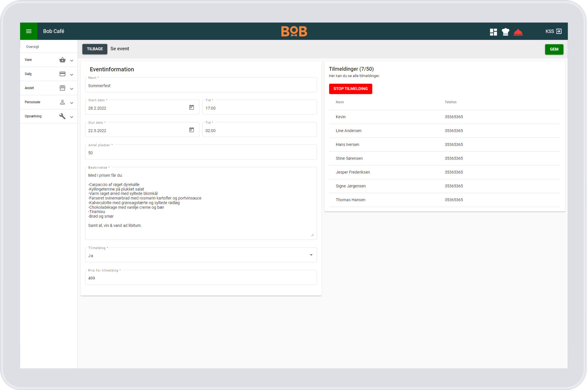
Task: Click the start Tid field 17:00
Action: coord(259,107)
